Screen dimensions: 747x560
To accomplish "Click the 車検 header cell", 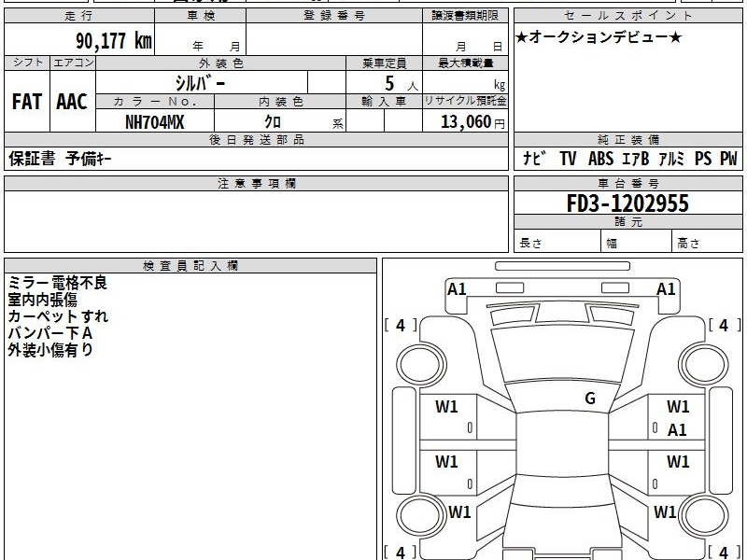I will (x=201, y=16).
